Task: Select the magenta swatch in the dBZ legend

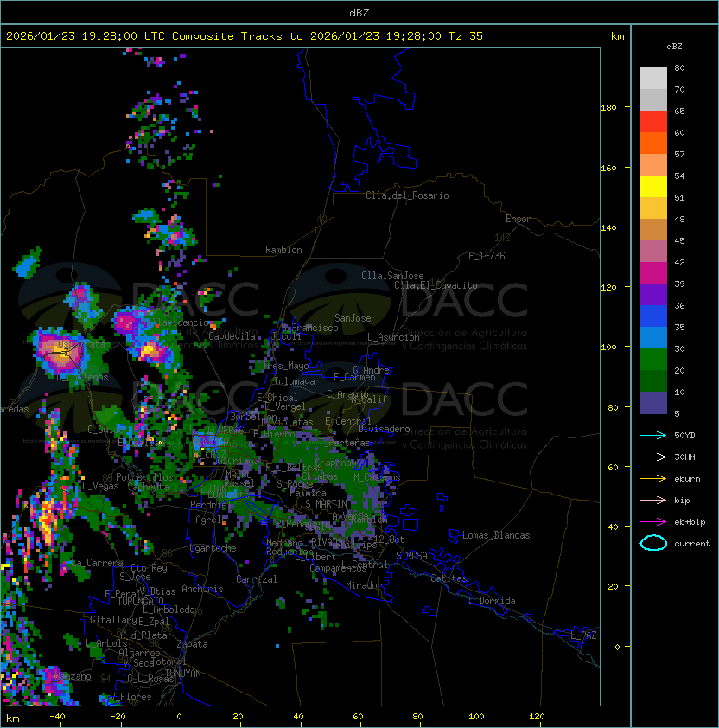Action: [x=653, y=273]
